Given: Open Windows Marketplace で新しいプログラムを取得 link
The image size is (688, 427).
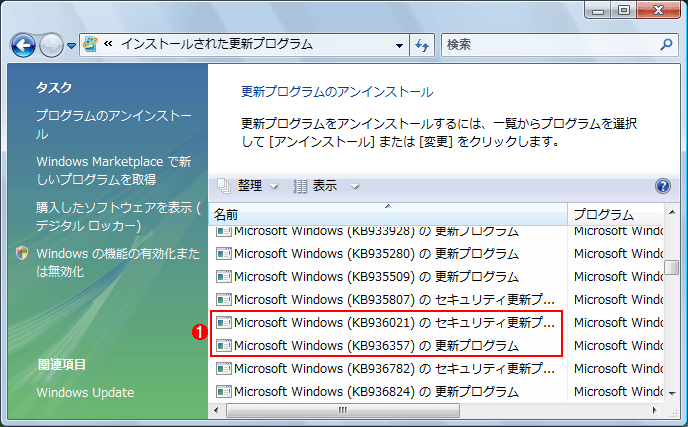Looking at the screenshot, I should coord(114,170).
